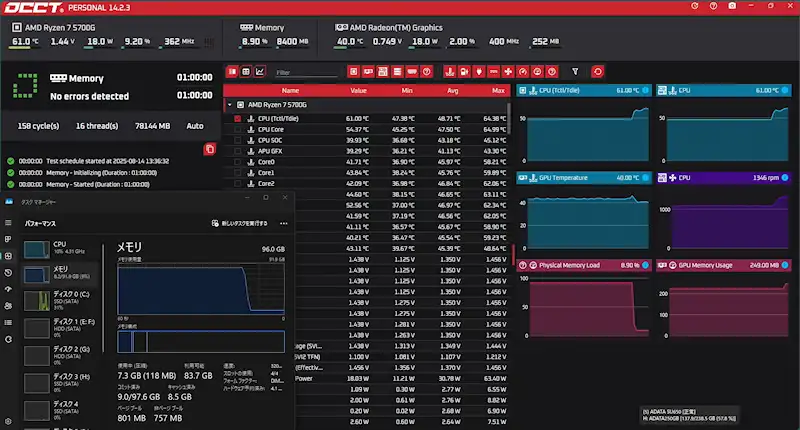Sort sensor table by Name column
Screen dimensions: 800x430
pyautogui.click(x=290, y=91)
